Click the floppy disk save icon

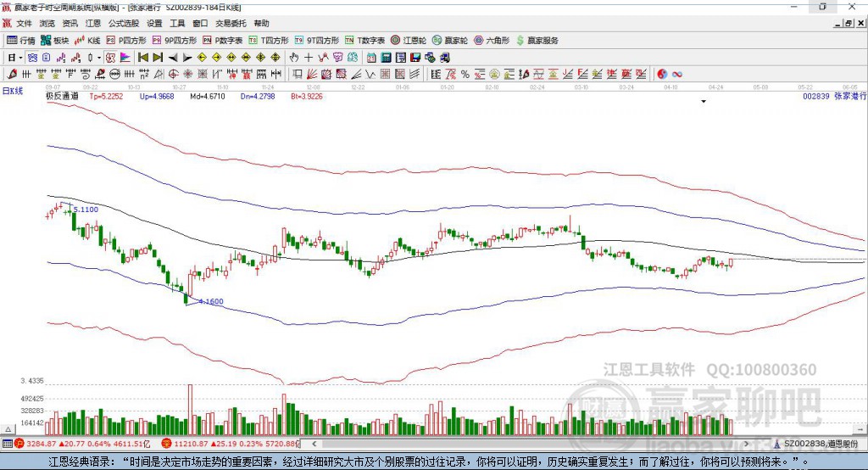(415, 58)
